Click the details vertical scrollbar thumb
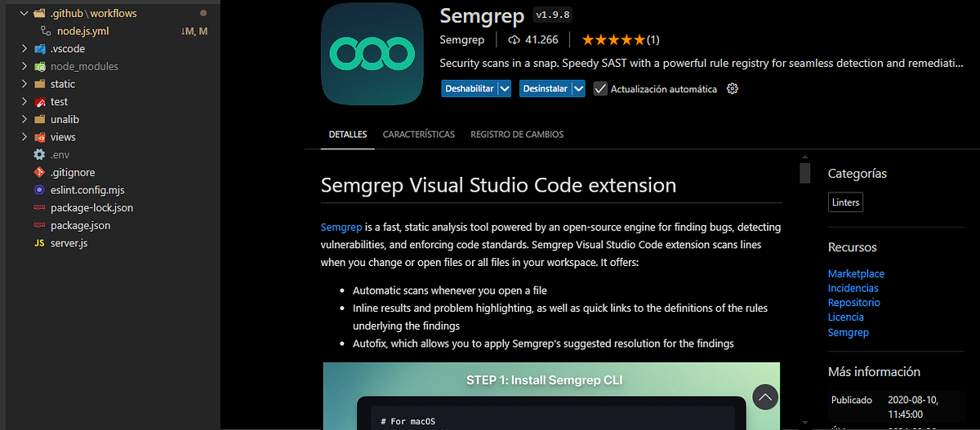980x430 pixels. pyautogui.click(x=804, y=173)
